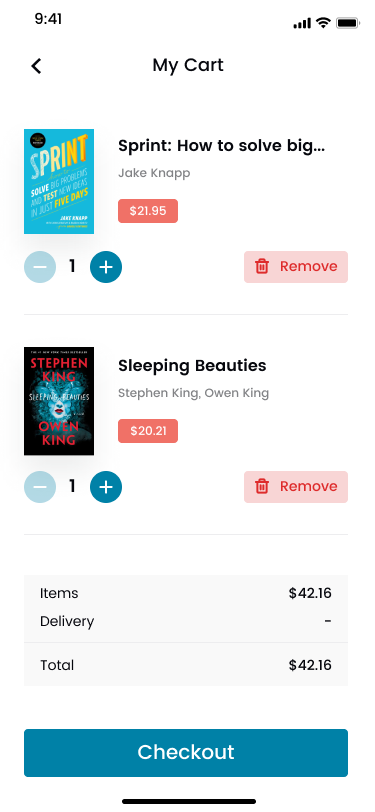The image size is (375, 812).
Task: Click trash icon for the Sprint book
Action: coord(262,267)
